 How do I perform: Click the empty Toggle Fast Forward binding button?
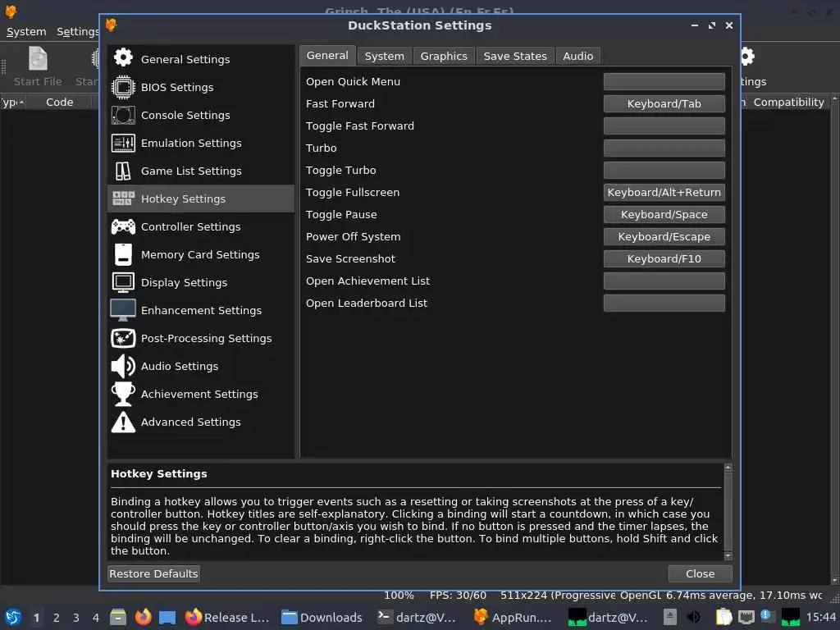click(664, 126)
